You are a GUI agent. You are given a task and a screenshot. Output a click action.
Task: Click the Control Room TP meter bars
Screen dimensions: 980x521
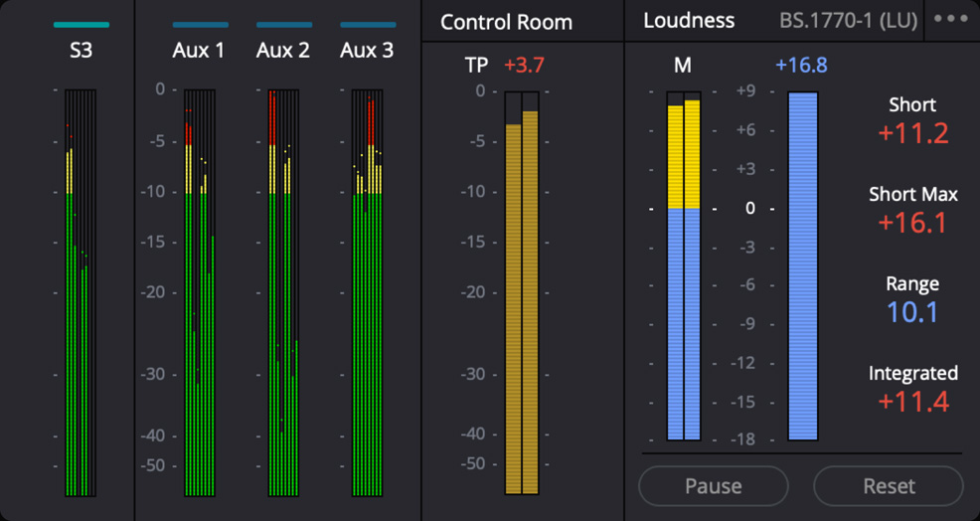tap(522, 298)
